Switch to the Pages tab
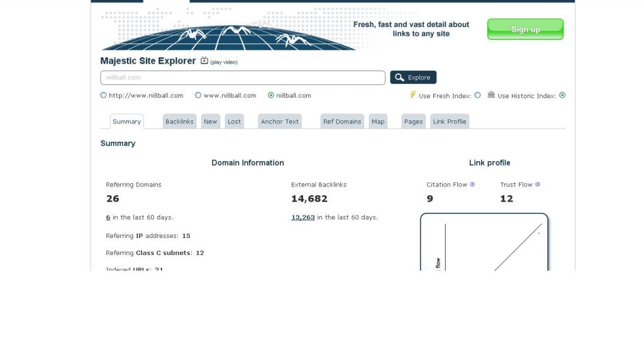 click(x=413, y=122)
